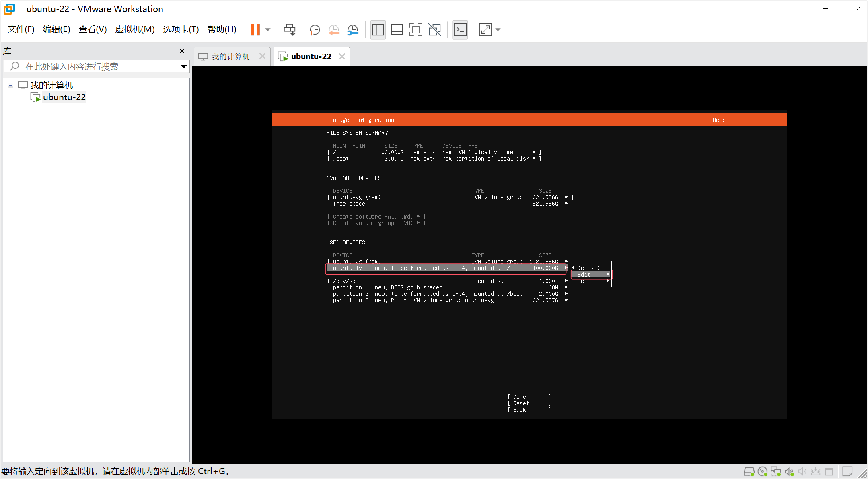Click the hard disk status bar icon
The image size is (868, 479).
pos(749,471)
